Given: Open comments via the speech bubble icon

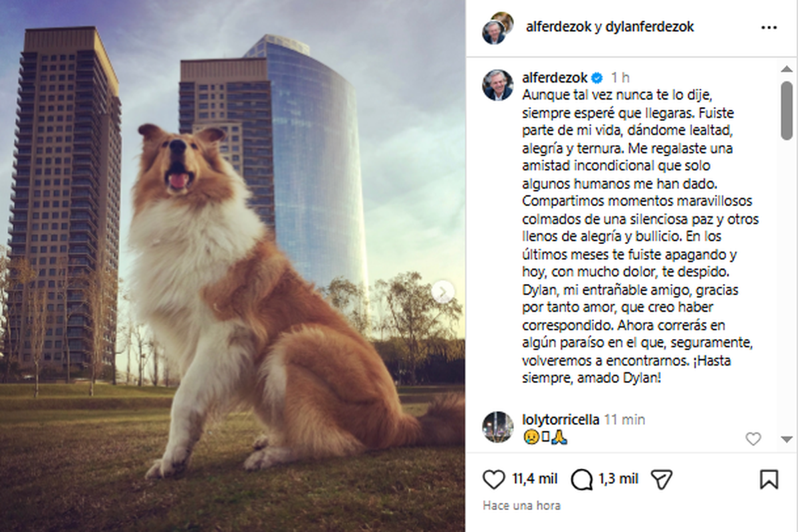Looking at the screenshot, I should click(x=582, y=479).
